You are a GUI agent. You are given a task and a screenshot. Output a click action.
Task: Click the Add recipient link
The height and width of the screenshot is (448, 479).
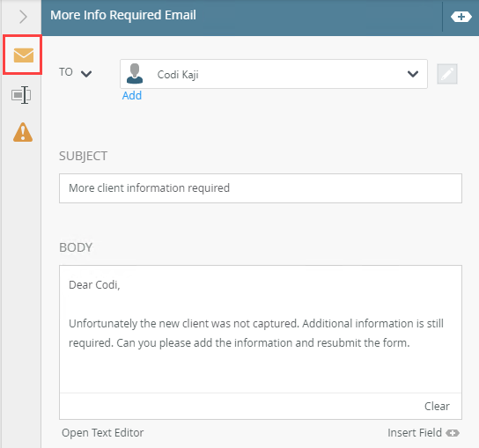132,96
